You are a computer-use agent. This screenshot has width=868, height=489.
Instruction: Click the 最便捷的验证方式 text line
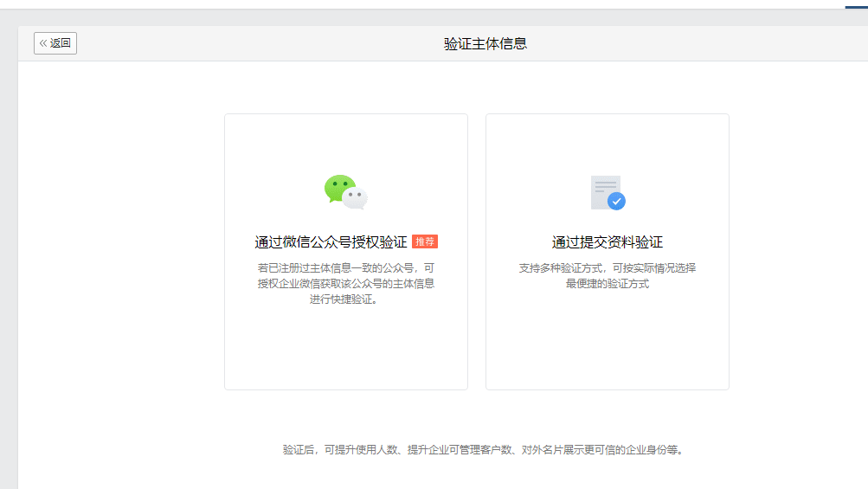608,284
